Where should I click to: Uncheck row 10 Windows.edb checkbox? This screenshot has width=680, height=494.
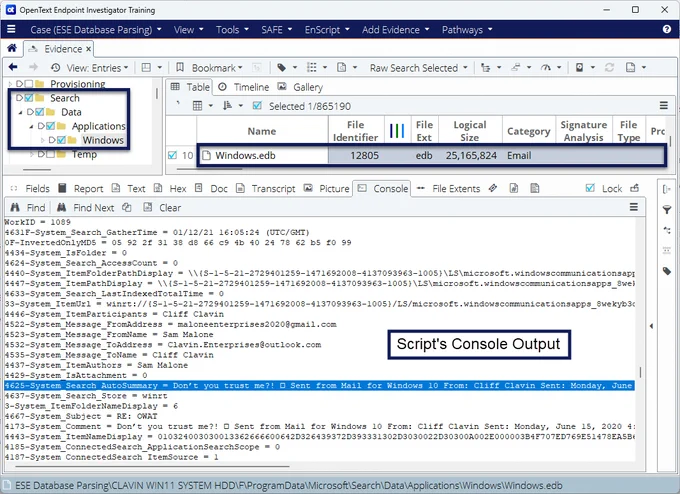click(173, 155)
